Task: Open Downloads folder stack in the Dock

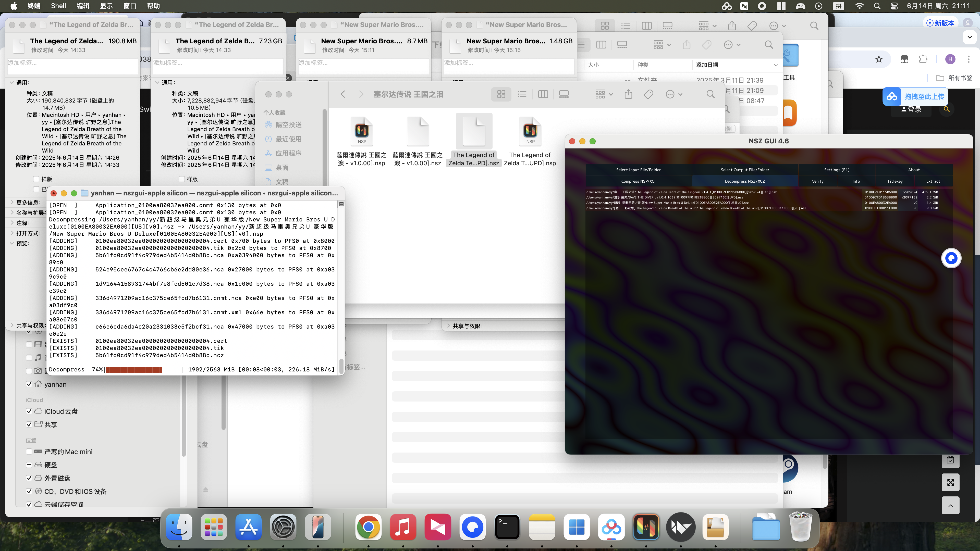Action: 766,527
